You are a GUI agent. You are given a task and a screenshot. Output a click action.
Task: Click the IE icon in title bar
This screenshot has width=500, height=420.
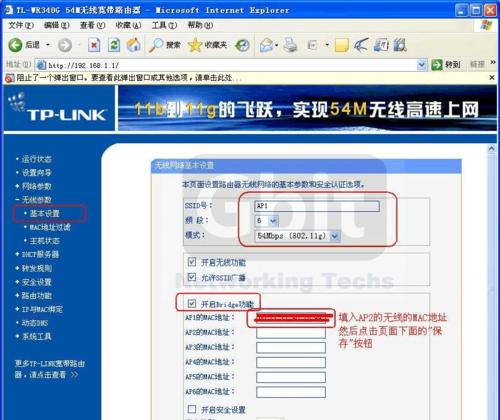click(x=8, y=10)
